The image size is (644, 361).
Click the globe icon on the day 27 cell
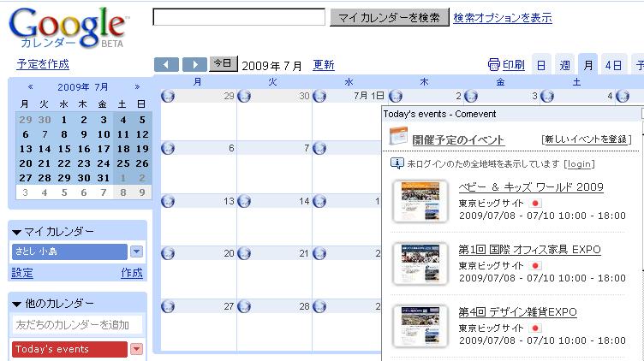(x=168, y=306)
